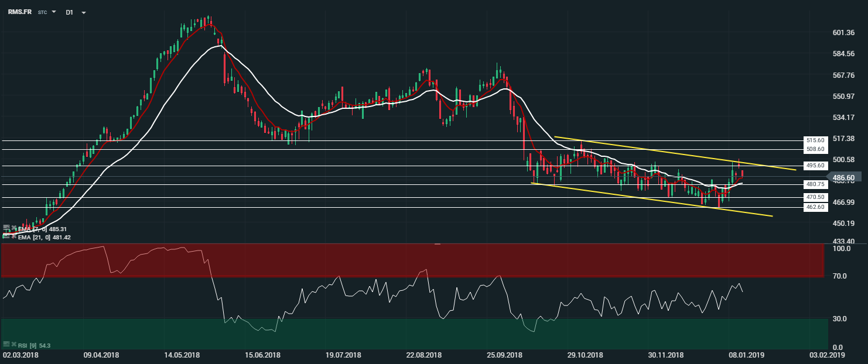Click the RMS.FR symbol name
Image resolution: width=868 pixels, height=364 pixels.
click(x=19, y=12)
